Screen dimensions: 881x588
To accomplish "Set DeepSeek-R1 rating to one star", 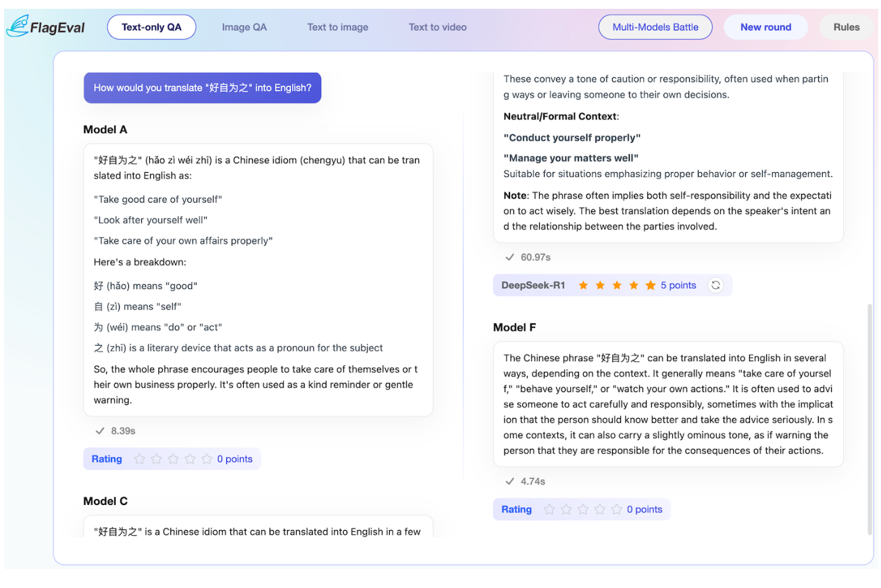I will [583, 286].
